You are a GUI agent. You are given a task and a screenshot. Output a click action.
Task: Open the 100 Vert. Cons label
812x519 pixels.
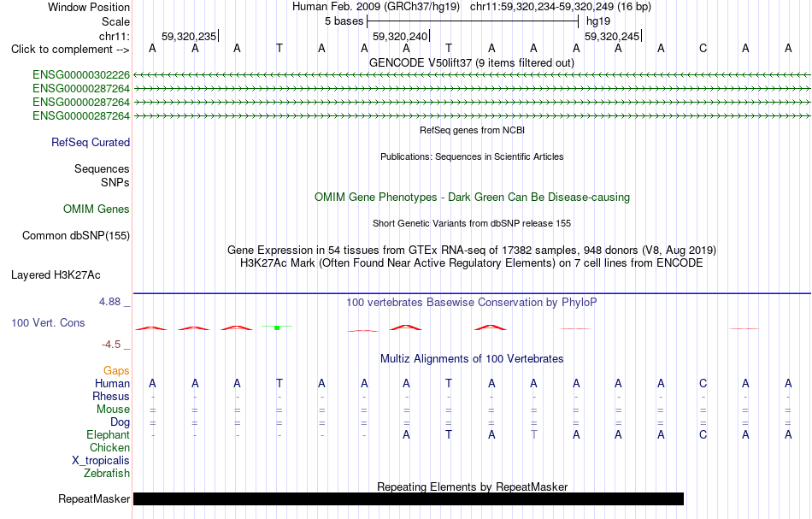click(48, 322)
